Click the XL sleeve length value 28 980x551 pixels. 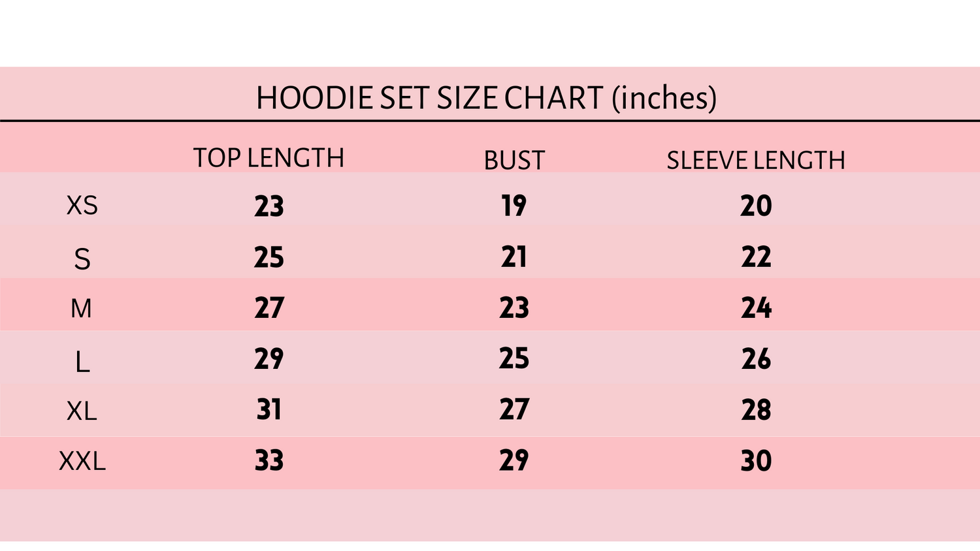756,410
